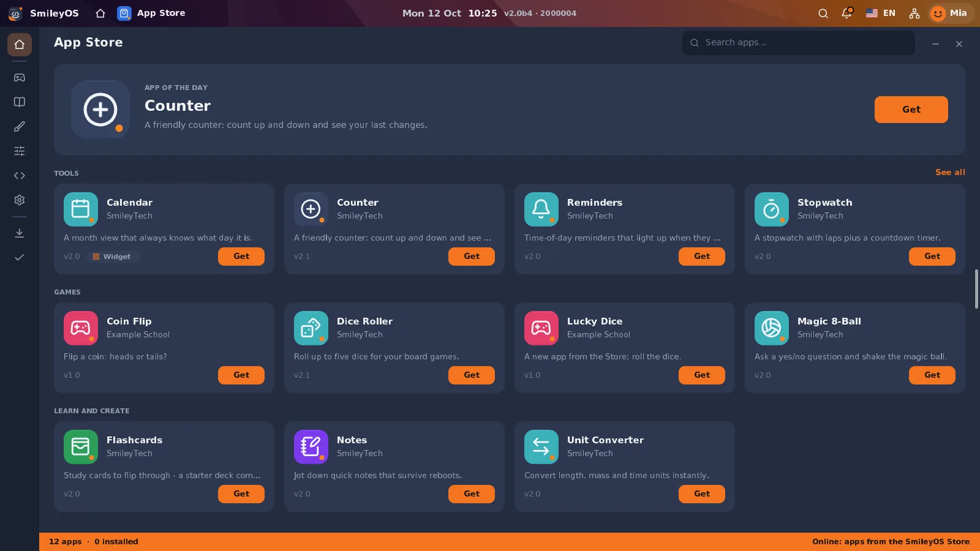The image size is (980, 551).
Task: Get the Dice Roller app
Action: (x=472, y=375)
